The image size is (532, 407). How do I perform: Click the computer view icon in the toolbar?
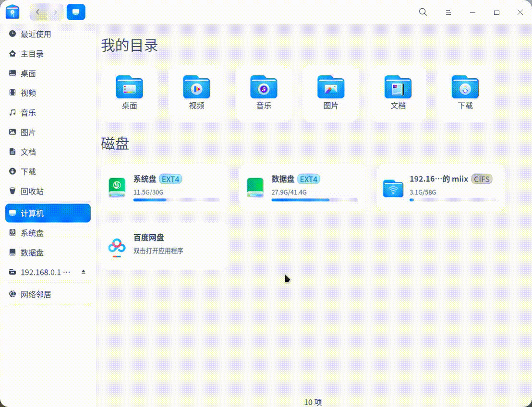(x=76, y=12)
